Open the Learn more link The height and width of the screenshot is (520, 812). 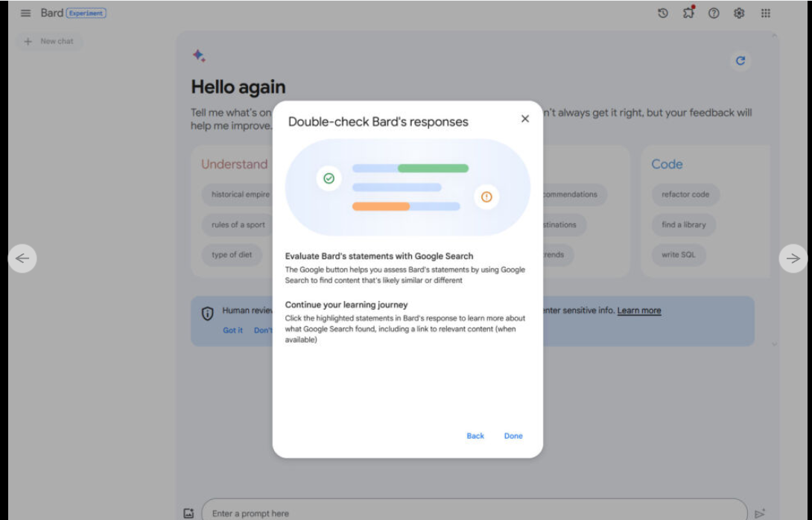[639, 311]
